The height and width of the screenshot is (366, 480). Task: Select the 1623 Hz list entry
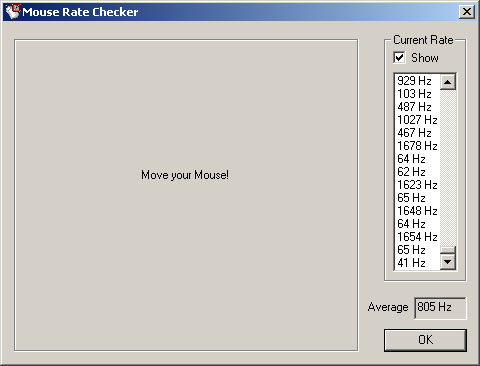418,185
